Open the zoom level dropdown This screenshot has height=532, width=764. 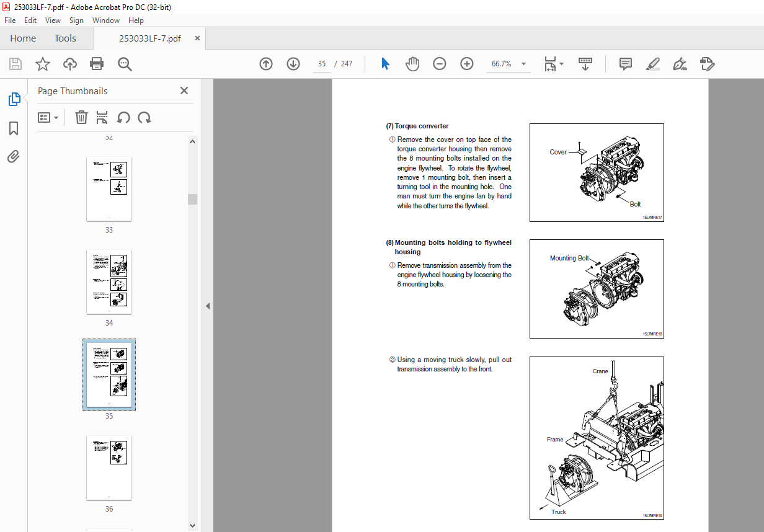click(x=524, y=64)
